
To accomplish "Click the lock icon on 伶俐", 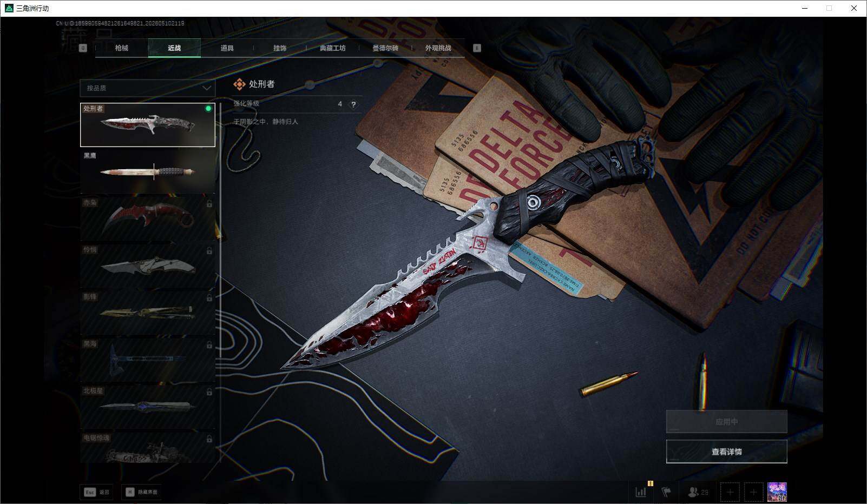I will click(x=209, y=251).
